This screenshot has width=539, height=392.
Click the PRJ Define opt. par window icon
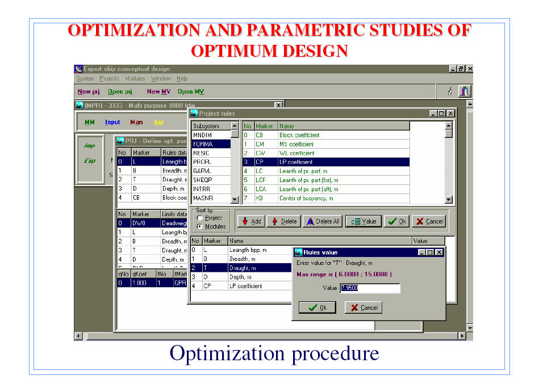[120, 141]
